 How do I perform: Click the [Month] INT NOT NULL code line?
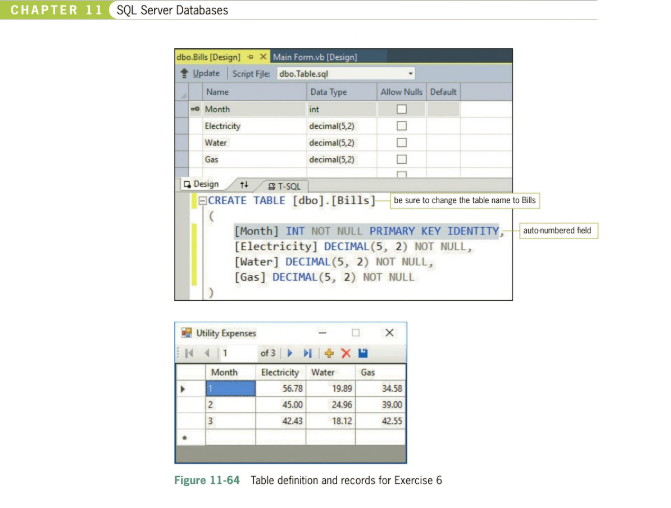pyautogui.click(x=369, y=231)
